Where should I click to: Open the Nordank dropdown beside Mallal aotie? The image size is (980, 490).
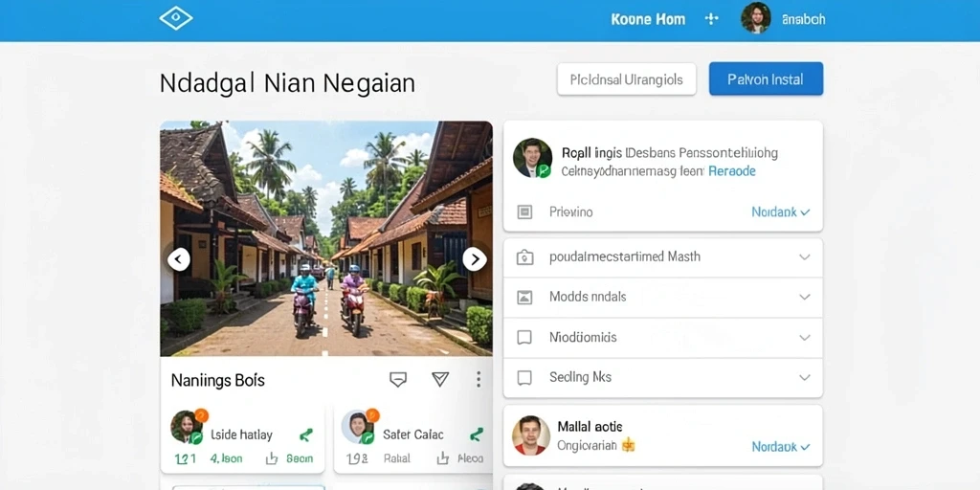coord(781,447)
